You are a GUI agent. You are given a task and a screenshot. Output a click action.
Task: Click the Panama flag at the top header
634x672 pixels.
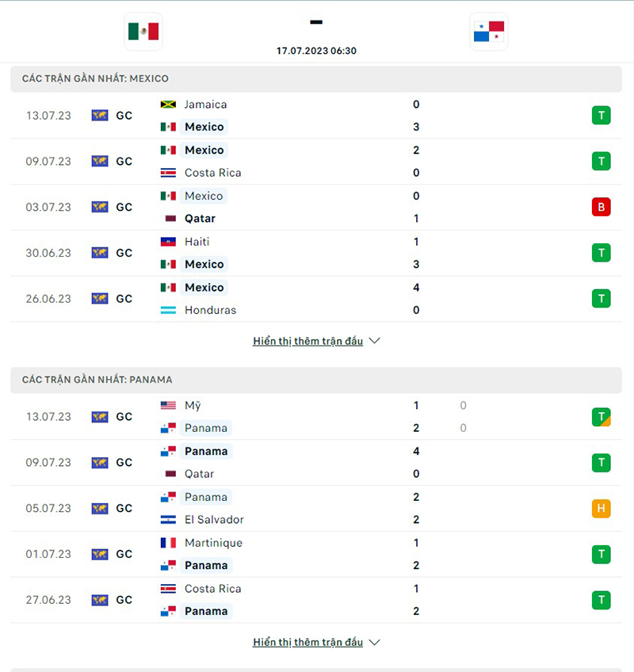tap(489, 32)
